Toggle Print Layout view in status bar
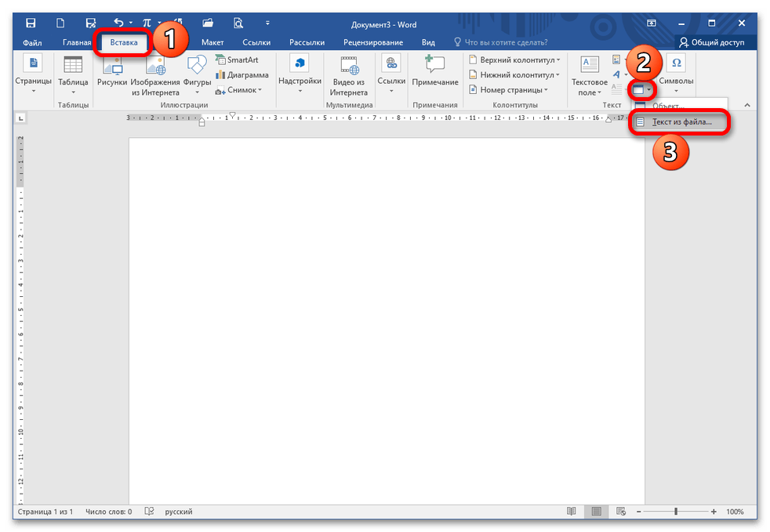The image size is (770, 532). [596, 512]
